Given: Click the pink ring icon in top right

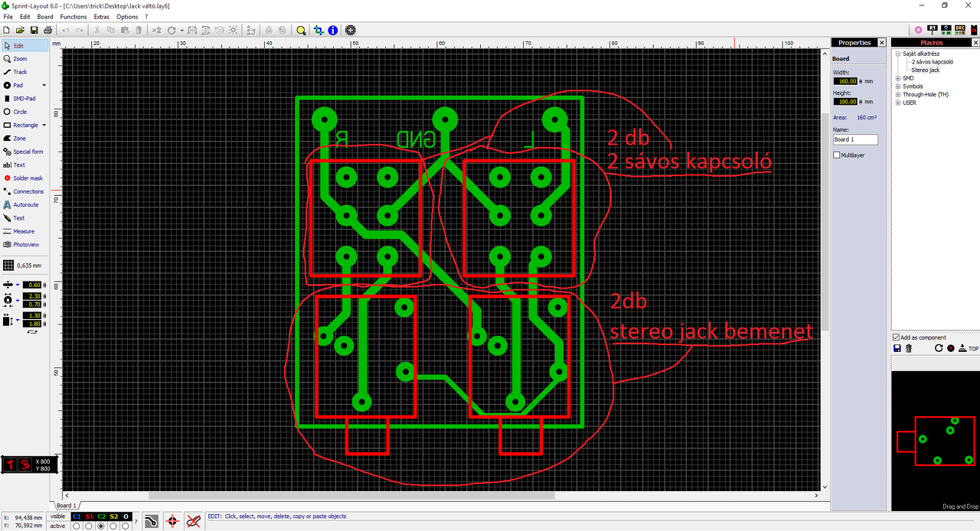Looking at the screenshot, I should pyautogui.click(x=918, y=30).
